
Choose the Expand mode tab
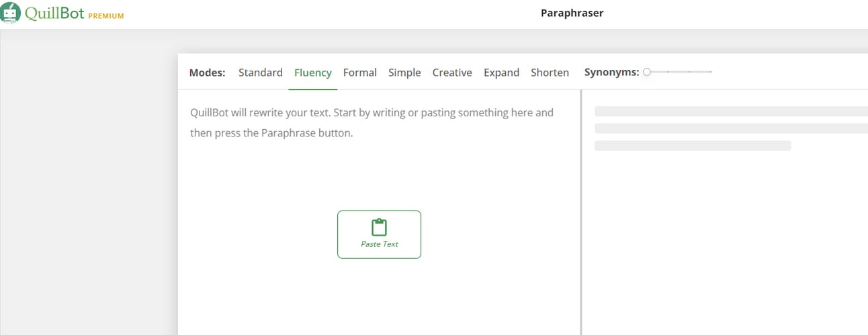pyautogui.click(x=501, y=73)
